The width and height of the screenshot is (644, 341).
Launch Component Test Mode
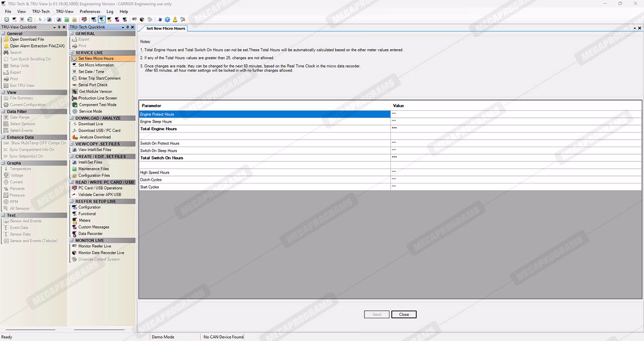point(97,105)
